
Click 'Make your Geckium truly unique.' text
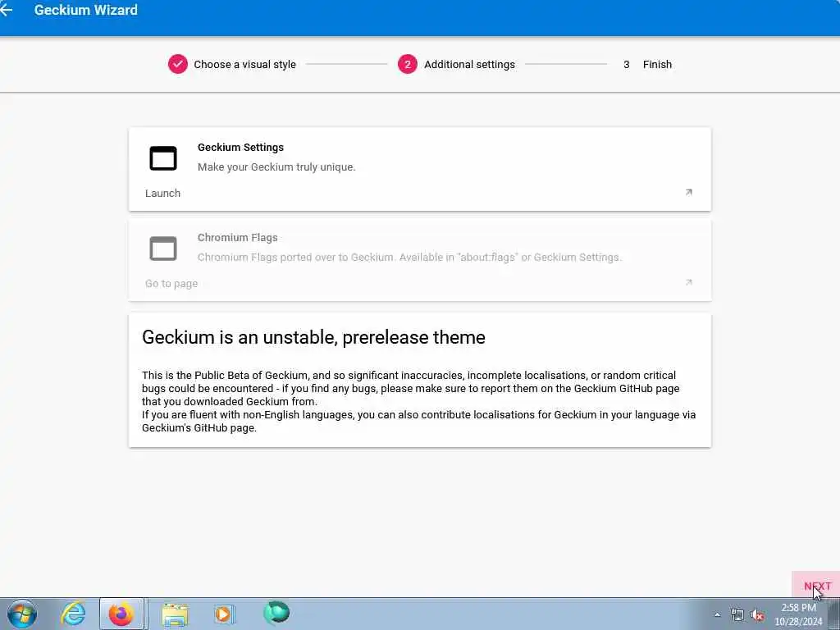(276, 167)
